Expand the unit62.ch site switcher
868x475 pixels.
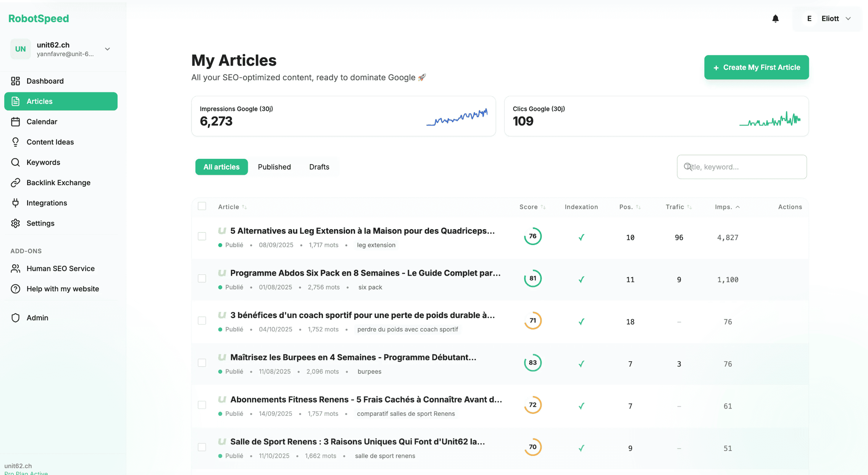(x=107, y=49)
